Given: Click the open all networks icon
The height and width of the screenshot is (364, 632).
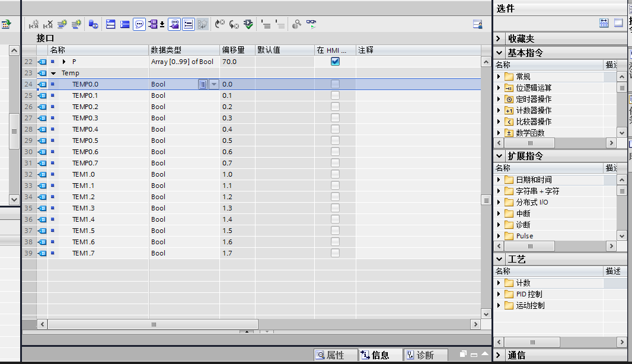Looking at the screenshot, I should coord(111,24).
